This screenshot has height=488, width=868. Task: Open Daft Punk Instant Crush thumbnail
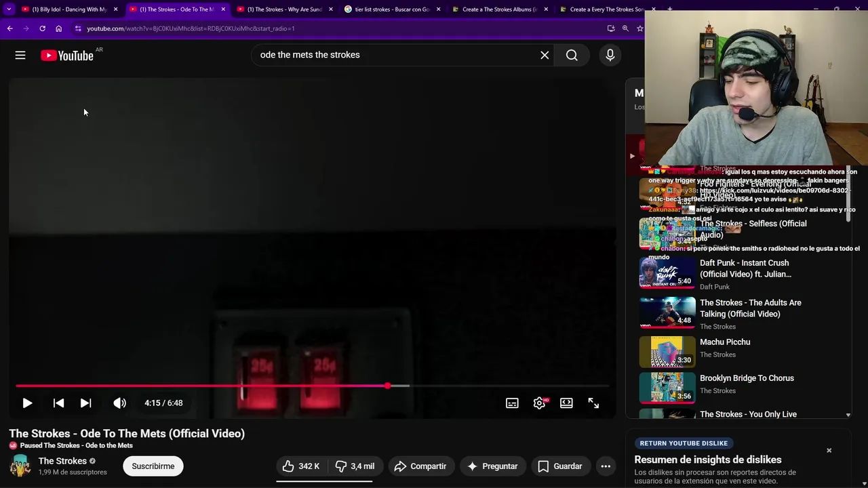click(667, 273)
